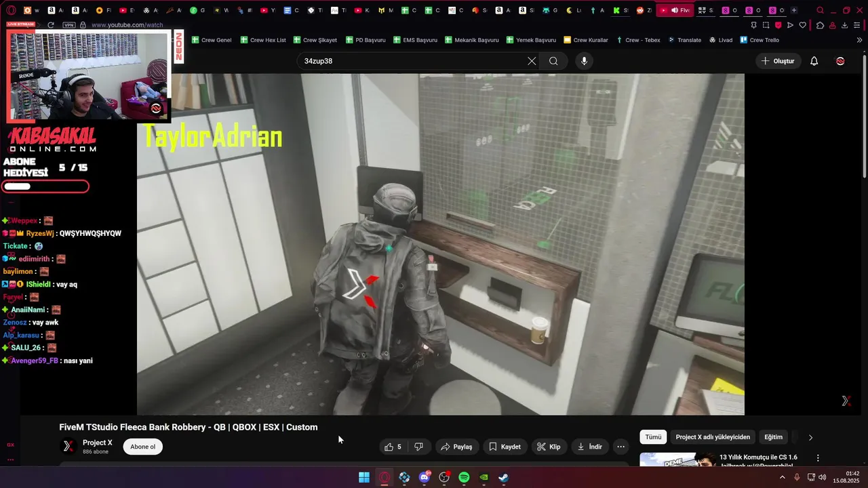Click the YouTube search magnifier button
The width and height of the screenshot is (868, 488).
553,61
